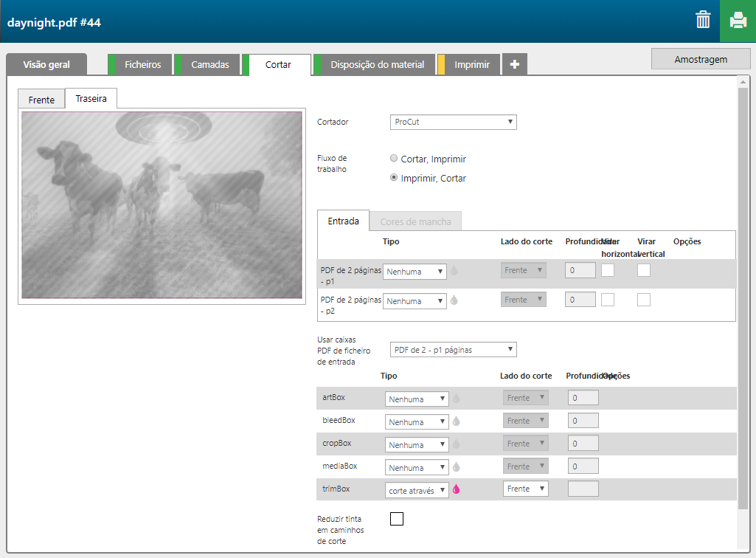Expand the 'PDF de 2 - p1 páginas' dropdown
This screenshot has width=756, height=558.
453,350
